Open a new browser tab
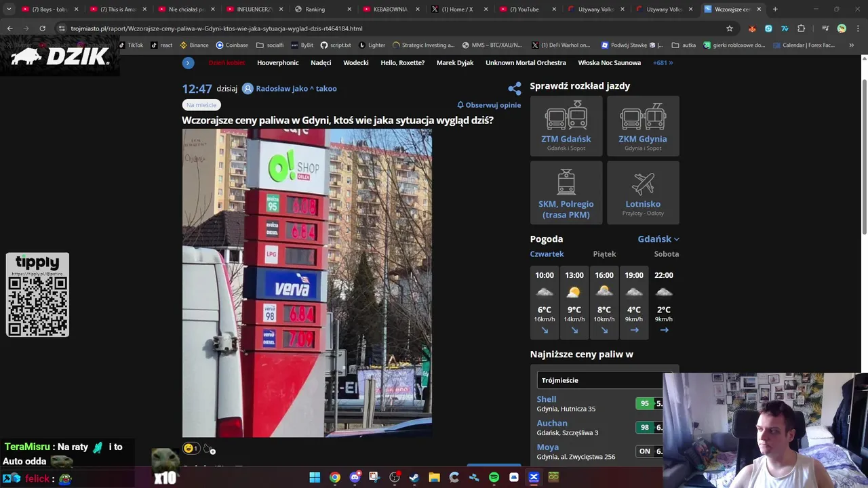Viewport: 868px width, 488px height. [x=775, y=9]
